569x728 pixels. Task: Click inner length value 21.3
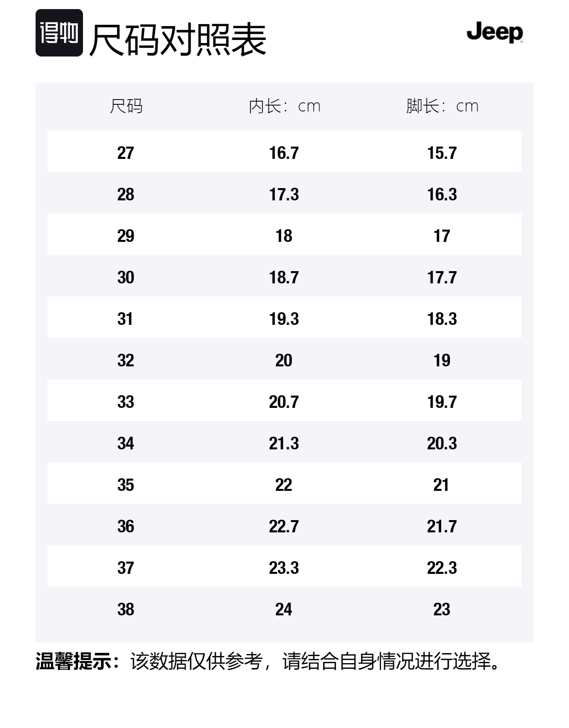coord(284,443)
